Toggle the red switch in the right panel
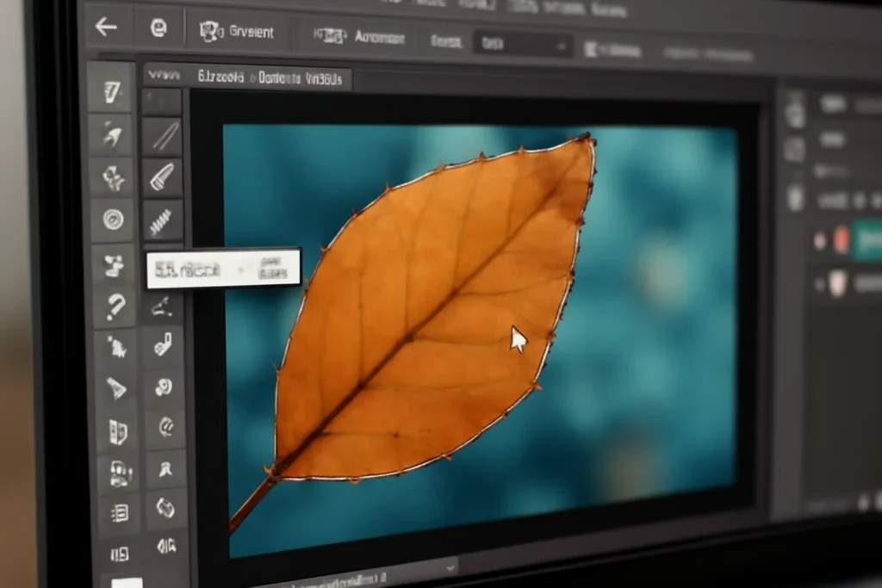 841,240
